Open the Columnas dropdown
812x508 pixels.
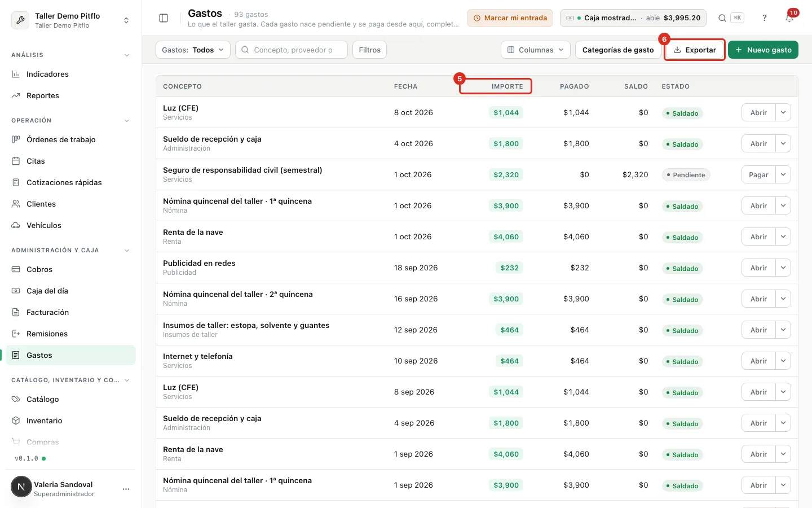(x=536, y=50)
